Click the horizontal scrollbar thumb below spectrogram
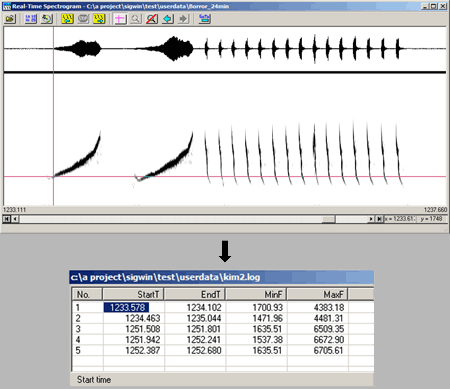Viewport: 450px width, 389px height. (x=328, y=219)
